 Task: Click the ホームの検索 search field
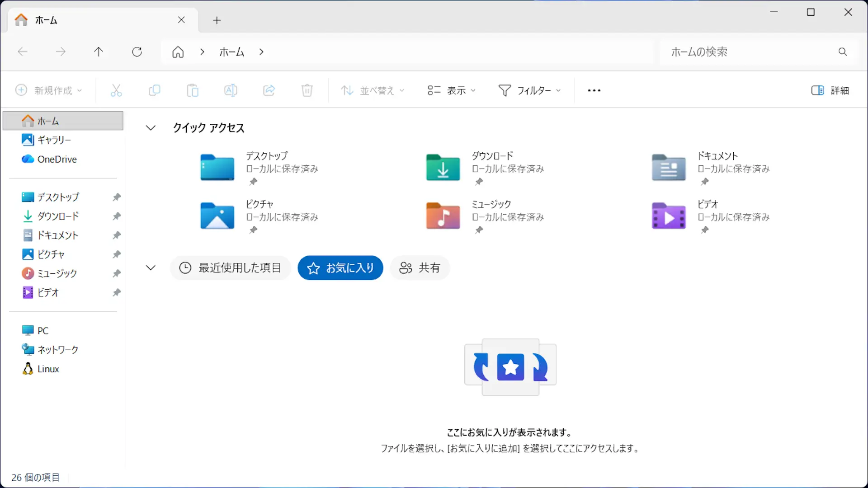coord(758,52)
